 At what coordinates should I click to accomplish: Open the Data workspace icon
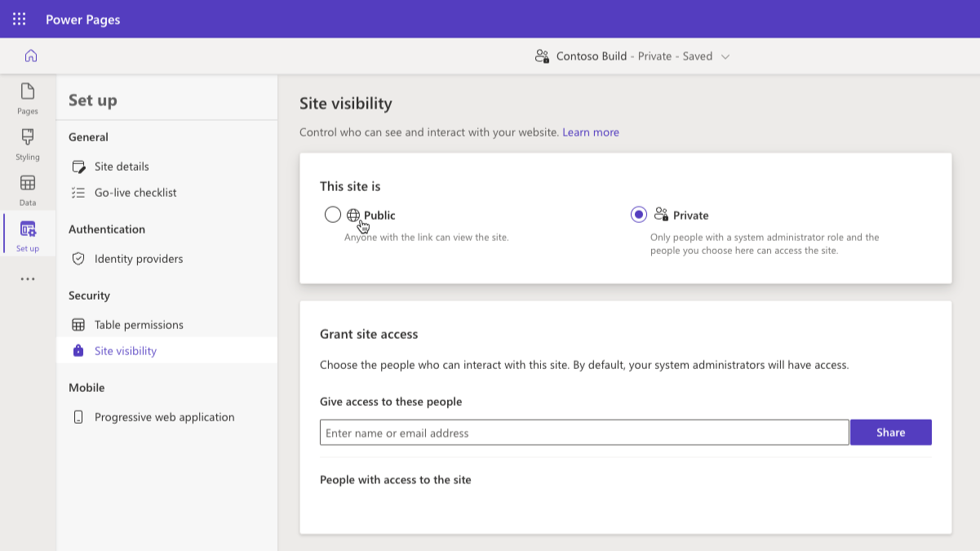click(x=28, y=189)
